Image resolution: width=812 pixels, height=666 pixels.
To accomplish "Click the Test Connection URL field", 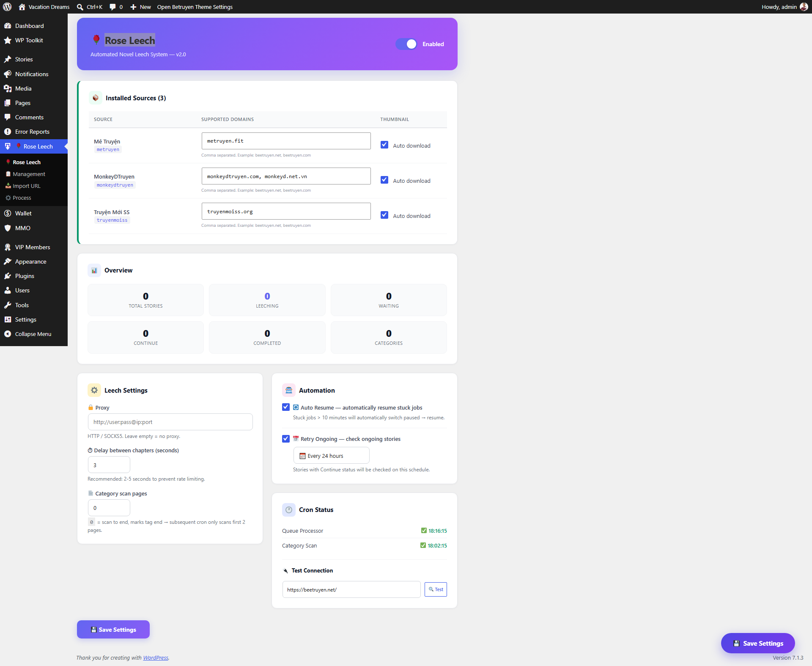I will 351,589.
